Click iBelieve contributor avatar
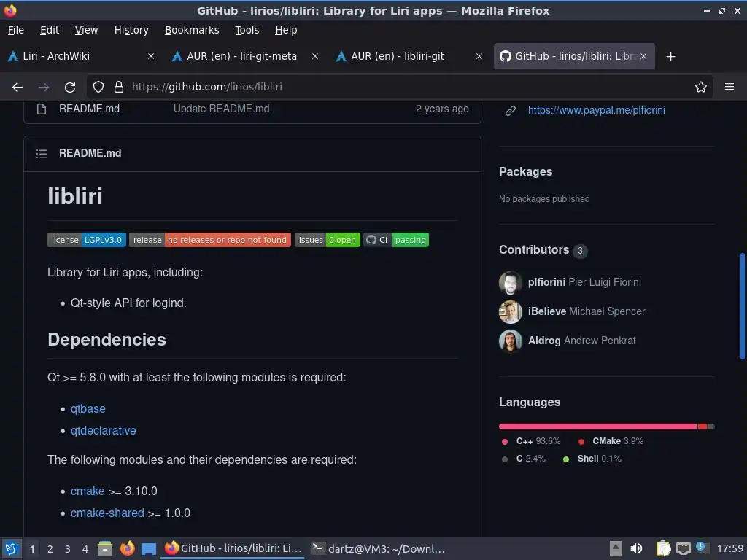 [510, 312]
